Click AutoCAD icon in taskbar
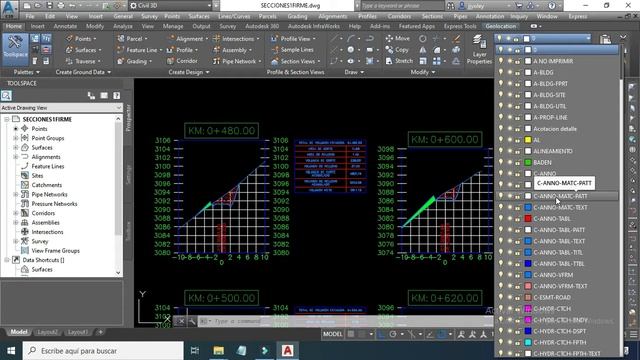Image resolution: width=640 pixels, height=360 pixels. [287, 351]
